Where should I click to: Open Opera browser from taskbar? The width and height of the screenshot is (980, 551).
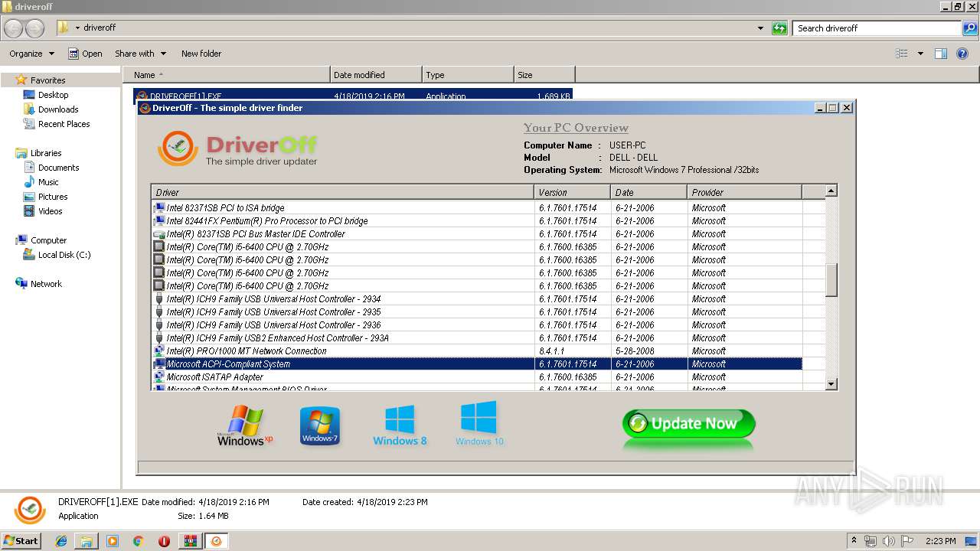tap(164, 541)
